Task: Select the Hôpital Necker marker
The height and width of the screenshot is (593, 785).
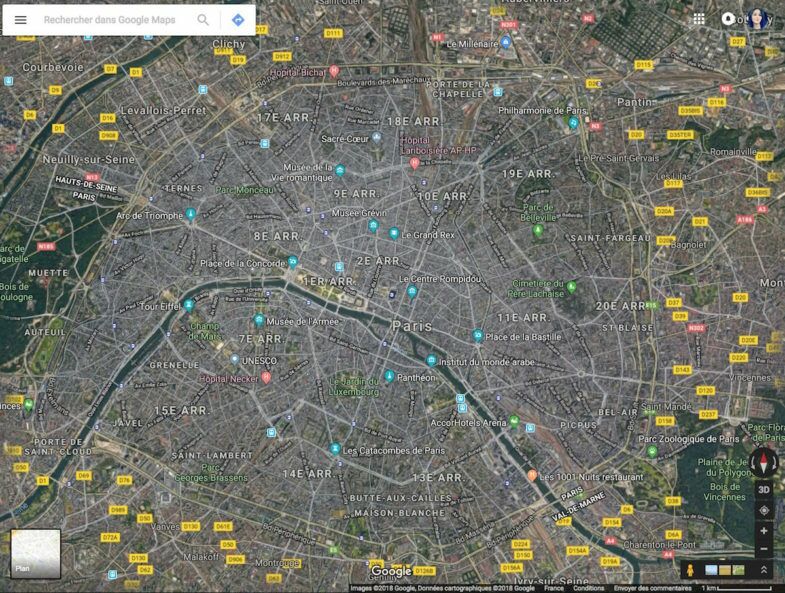Action: 266,378
